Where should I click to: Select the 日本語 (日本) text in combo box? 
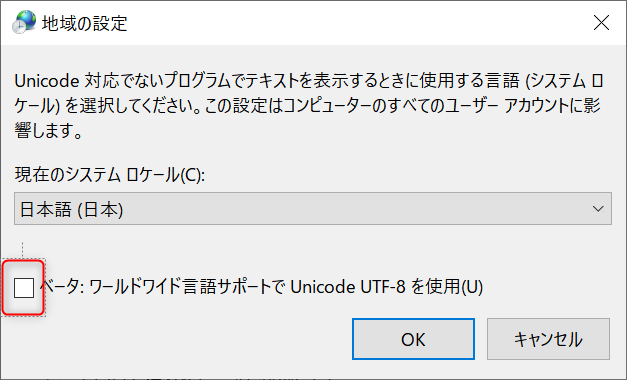[x=72, y=209]
